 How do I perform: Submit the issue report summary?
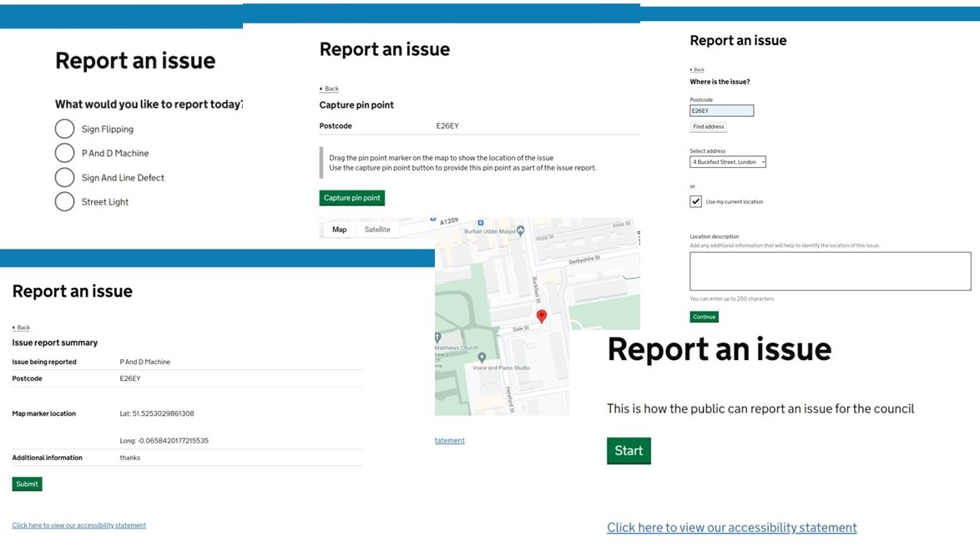point(27,484)
